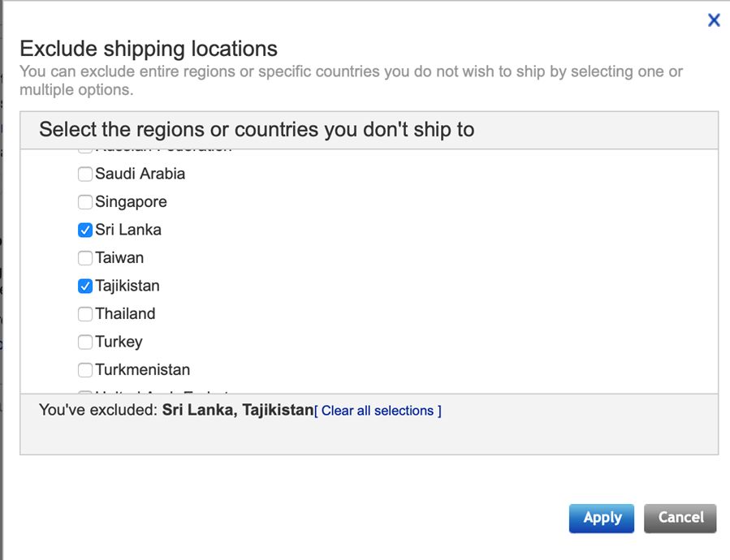Screen dimensions: 730x560
Task: Click bold 'Sri Lanka' in excluded summary
Action: pyautogui.click(x=197, y=410)
